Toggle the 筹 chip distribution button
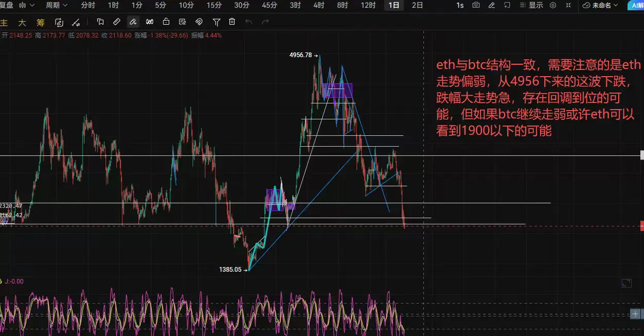 click(x=41, y=23)
